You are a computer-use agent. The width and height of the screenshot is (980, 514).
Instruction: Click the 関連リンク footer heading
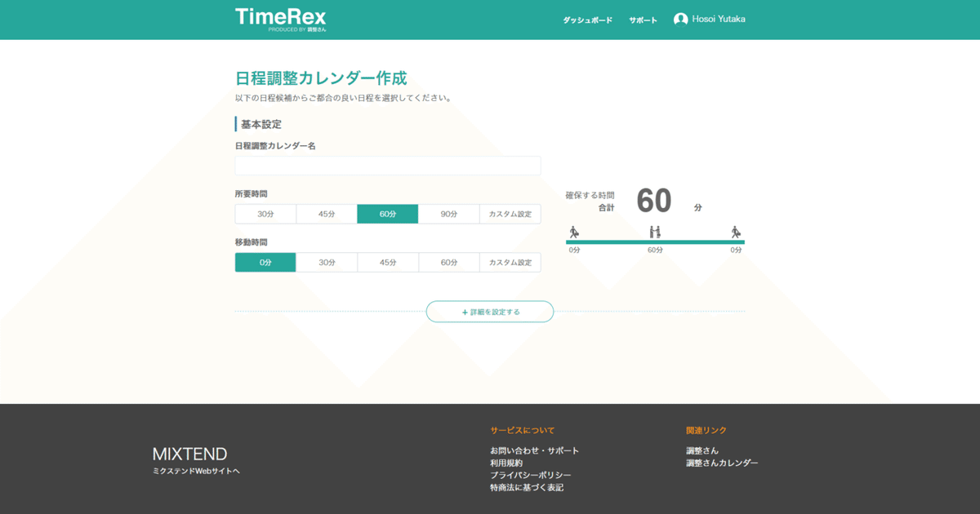706,430
